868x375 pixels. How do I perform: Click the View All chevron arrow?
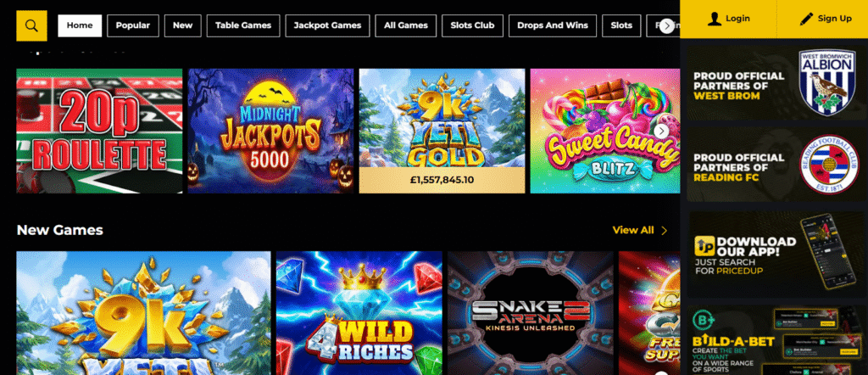coord(665,231)
